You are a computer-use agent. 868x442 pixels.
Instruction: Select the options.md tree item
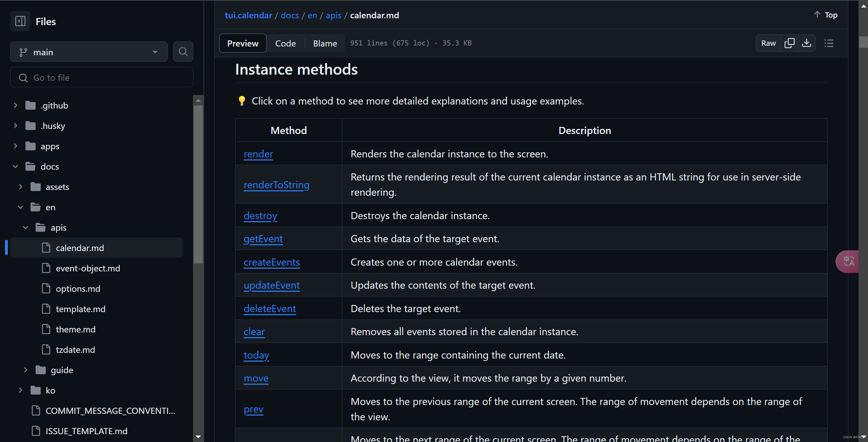pos(78,289)
